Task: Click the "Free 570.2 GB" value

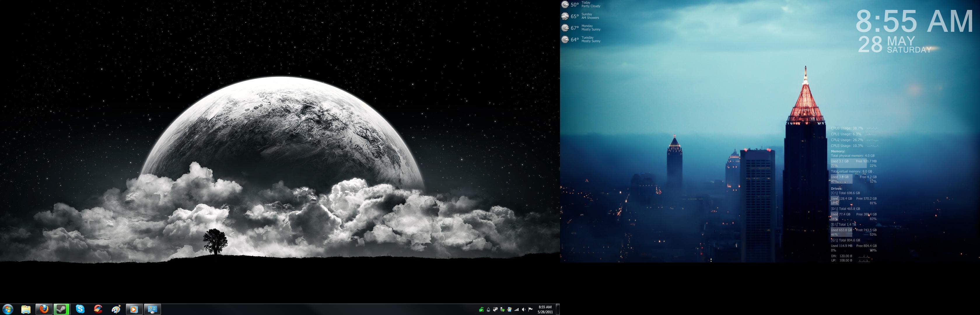Action: click(x=866, y=199)
